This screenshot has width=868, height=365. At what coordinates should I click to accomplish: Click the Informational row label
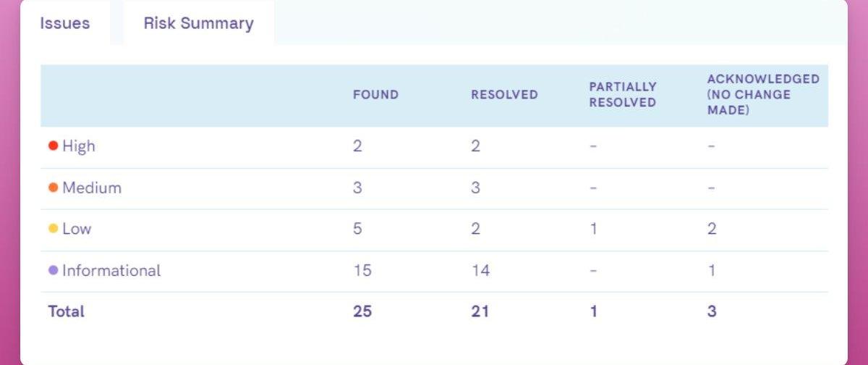click(111, 270)
